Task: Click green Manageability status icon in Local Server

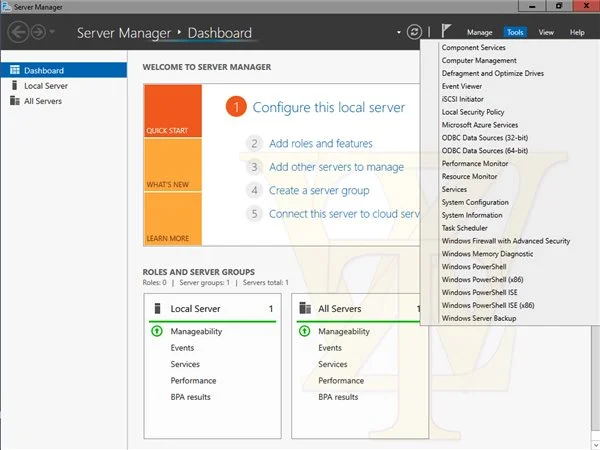Action: pyautogui.click(x=157, y=331)
